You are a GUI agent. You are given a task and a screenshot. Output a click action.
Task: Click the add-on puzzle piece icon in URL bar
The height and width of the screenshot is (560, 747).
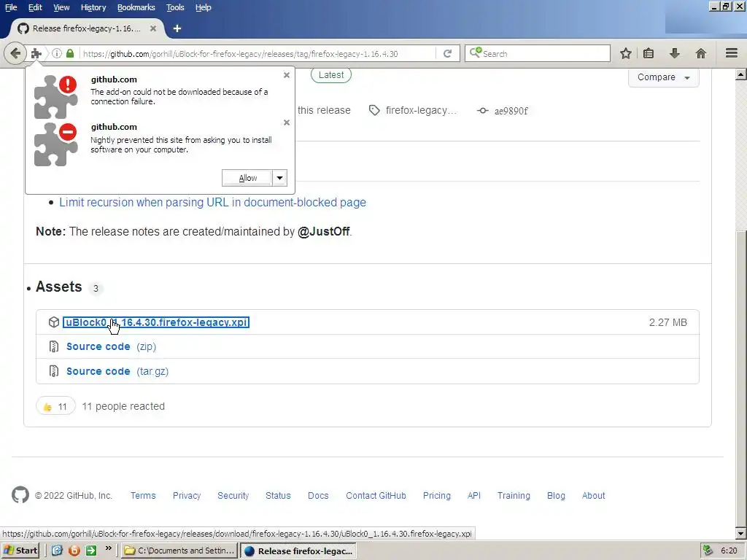[x=36, y=53]
